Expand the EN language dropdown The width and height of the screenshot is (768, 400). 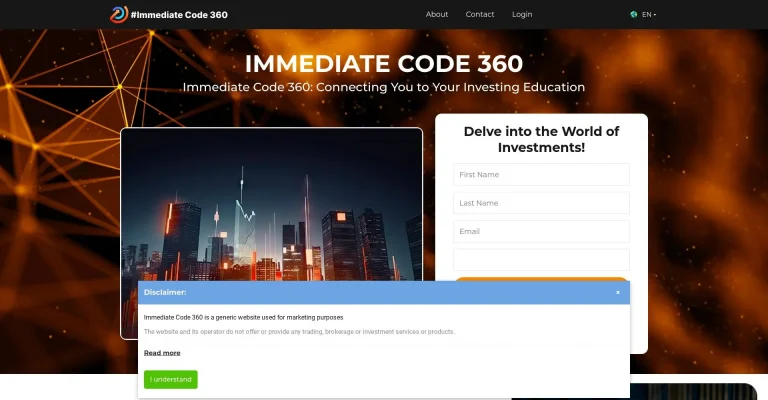[x=649, y=14]
